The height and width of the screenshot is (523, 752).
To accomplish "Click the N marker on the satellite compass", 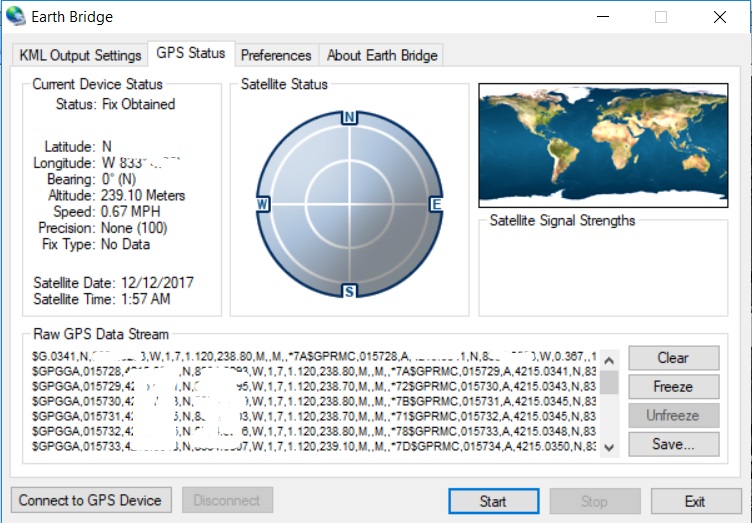I will 350,117.
